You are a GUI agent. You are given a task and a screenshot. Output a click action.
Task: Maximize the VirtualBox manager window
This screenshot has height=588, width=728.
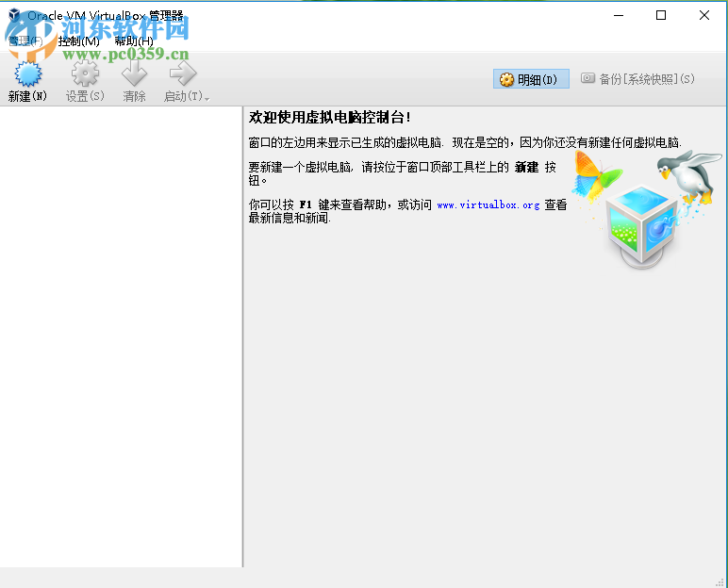(x=661, y=15)
